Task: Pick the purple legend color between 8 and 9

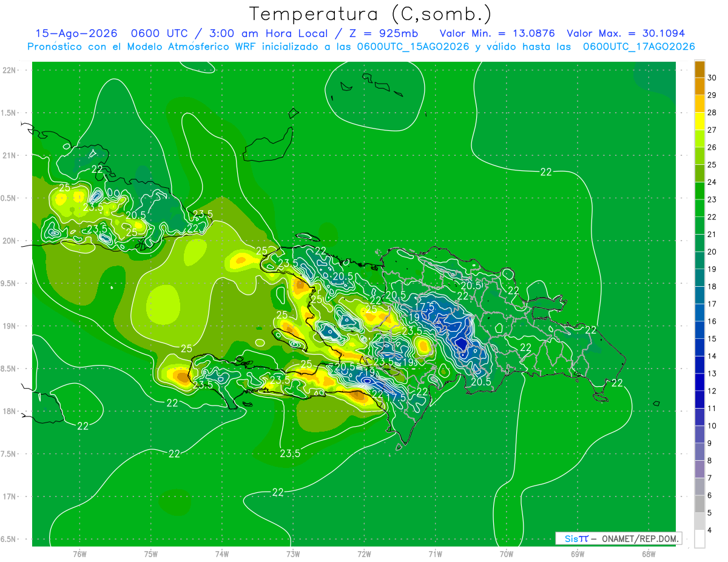Action: click(699, 452)
